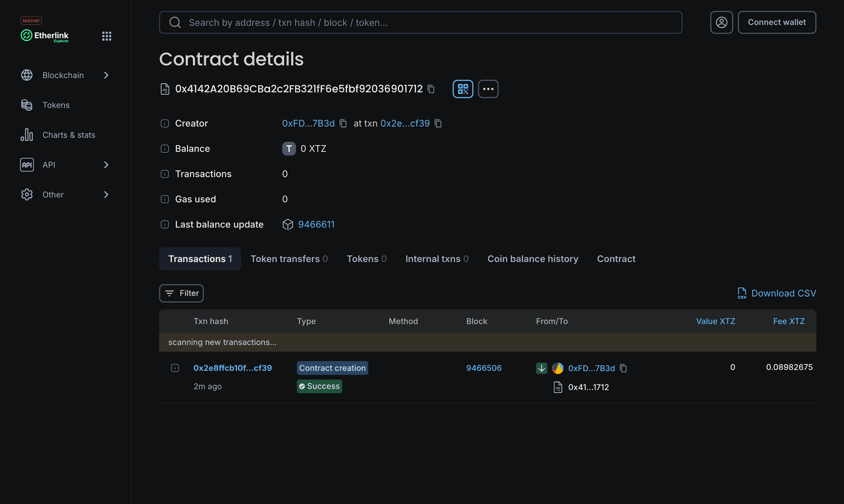Copy creator address 0xFD...7B3d in details

tap(343, 124)
